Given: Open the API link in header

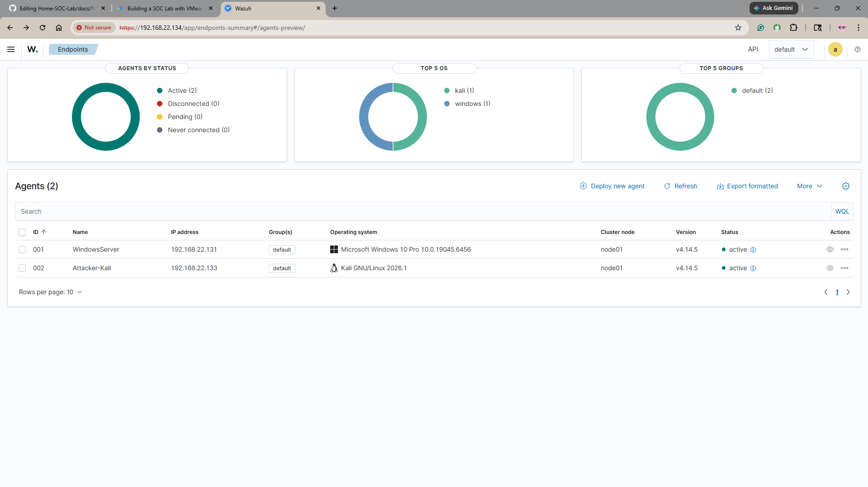Looking at the screenshot, I should point(753,49).
